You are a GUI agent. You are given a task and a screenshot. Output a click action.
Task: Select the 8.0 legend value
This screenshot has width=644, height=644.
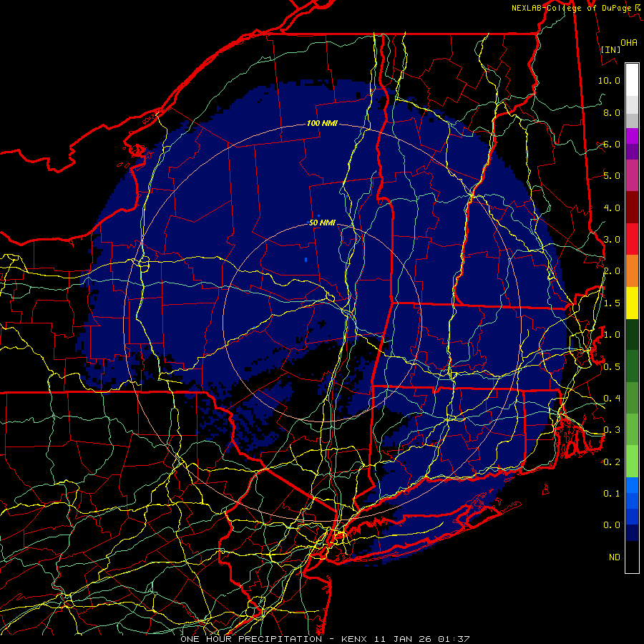point(612,112)
